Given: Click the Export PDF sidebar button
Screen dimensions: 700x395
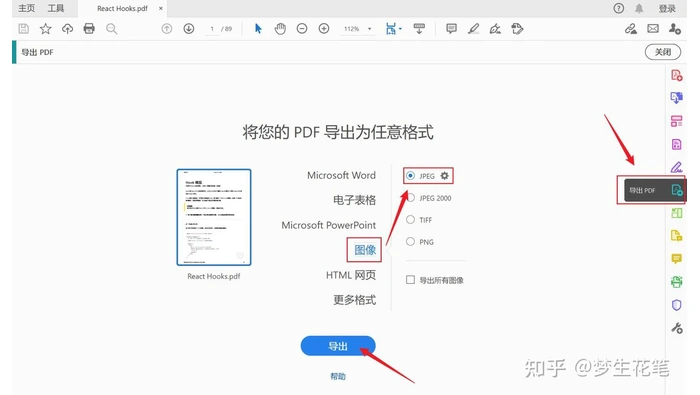Looking at the screenshot, I should (x=654, y=190).
